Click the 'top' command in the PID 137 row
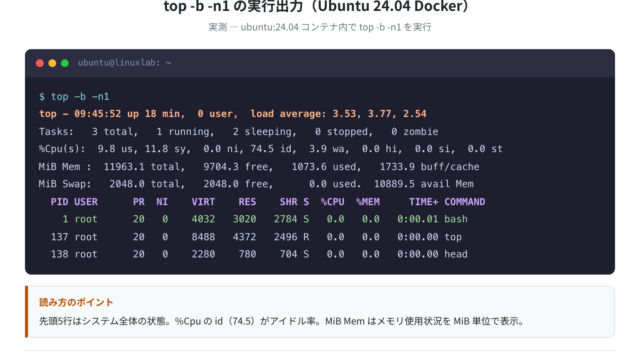This screenshot has width=640, height=360. 453,237
